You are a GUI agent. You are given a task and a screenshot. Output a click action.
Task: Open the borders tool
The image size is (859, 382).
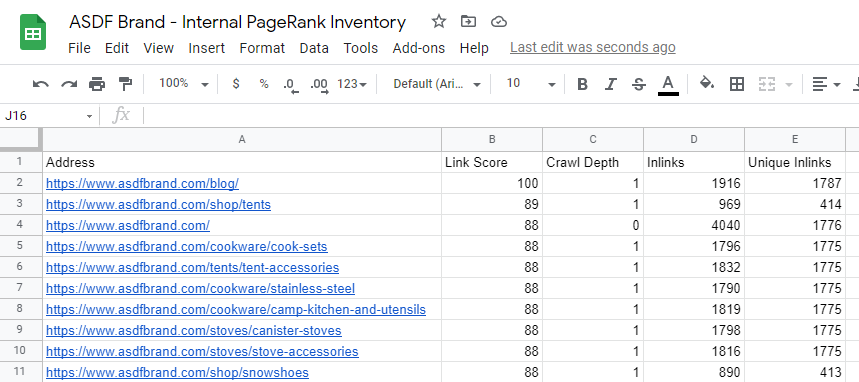[x=737, y=84]
